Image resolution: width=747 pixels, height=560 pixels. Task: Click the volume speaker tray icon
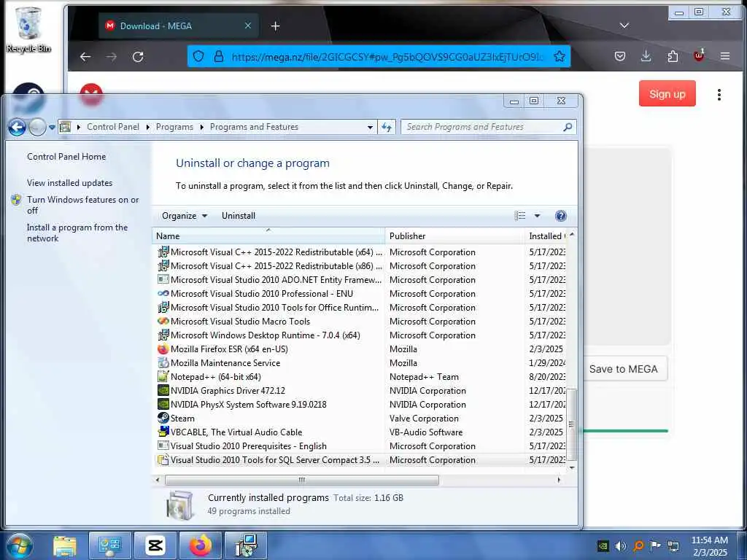pyautogui.click(x=621, y=545)
